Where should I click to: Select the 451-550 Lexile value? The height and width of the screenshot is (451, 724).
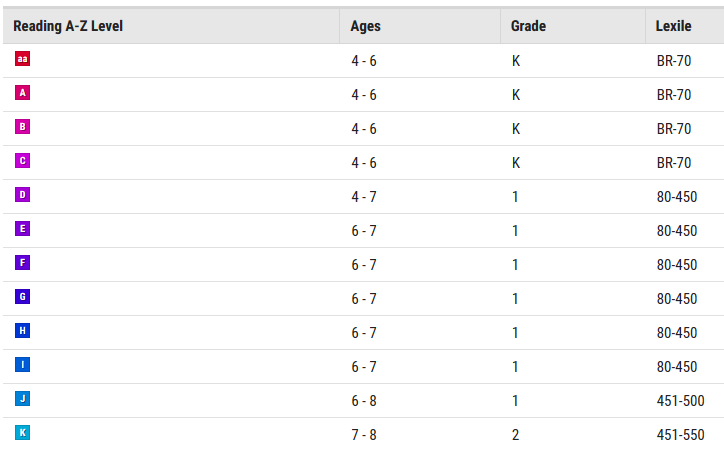680,435
